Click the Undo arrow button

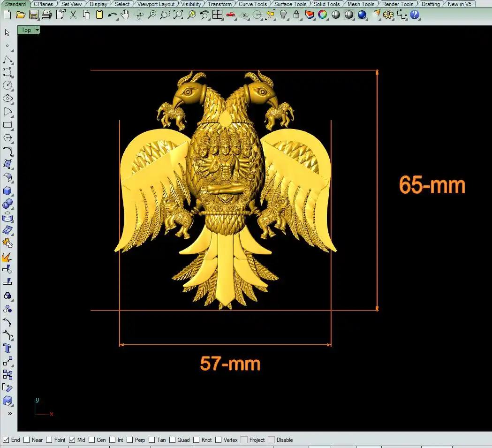click(x=112, y=15)
